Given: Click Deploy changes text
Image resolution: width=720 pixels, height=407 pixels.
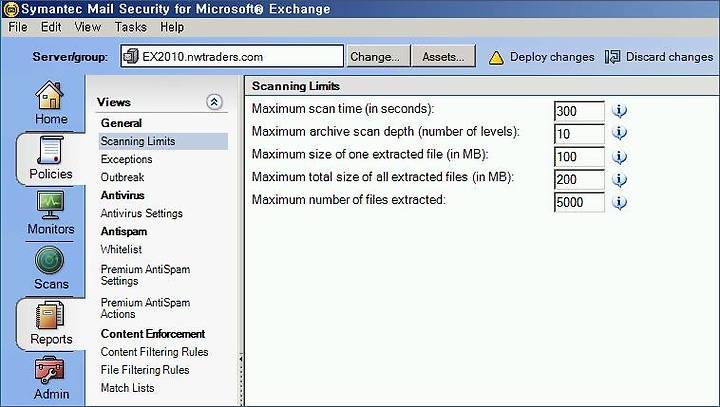Looking at the screenshot, I should coord(552,57).
